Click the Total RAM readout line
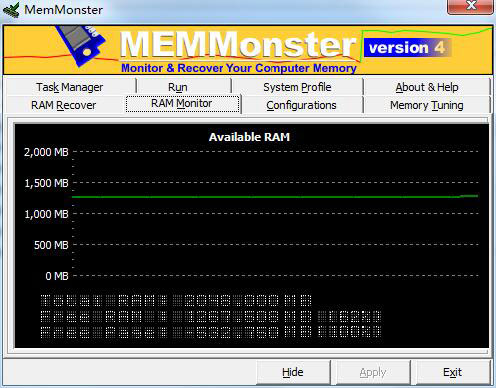The height and width of the screenshot is (388, 496). (176, 300)
